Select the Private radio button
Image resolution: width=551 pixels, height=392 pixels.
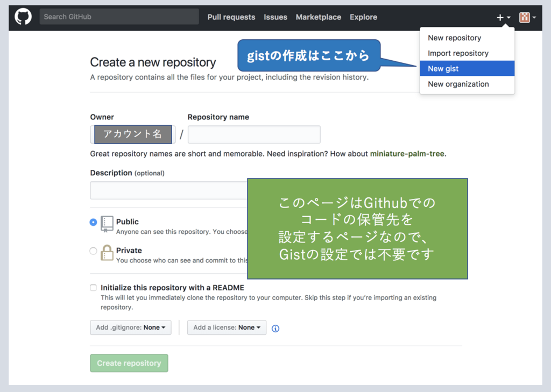coord(93,251)
